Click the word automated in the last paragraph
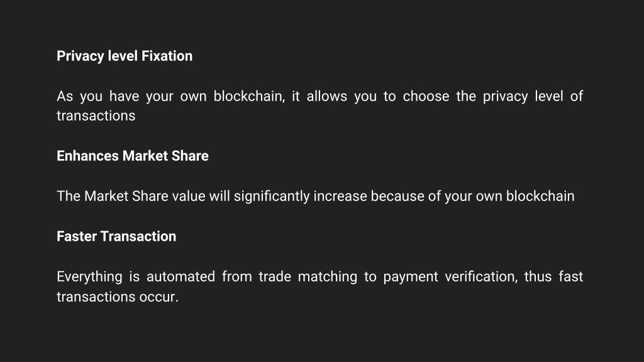This screenshot has width=644, height=362. pos(180,277)
